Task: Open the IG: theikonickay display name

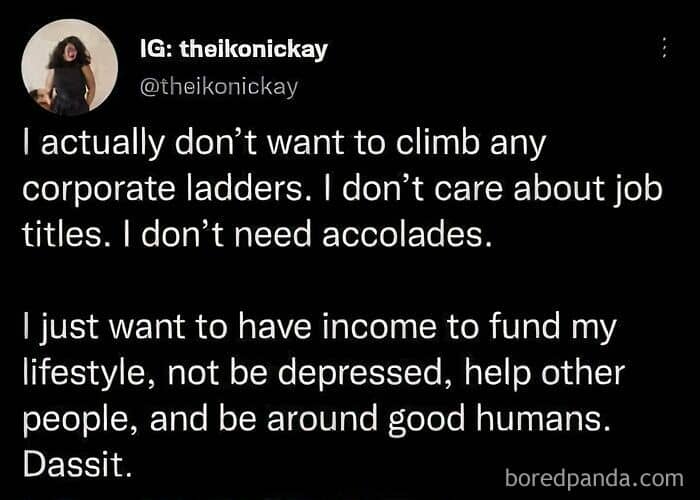Action: tap(234, 49)
